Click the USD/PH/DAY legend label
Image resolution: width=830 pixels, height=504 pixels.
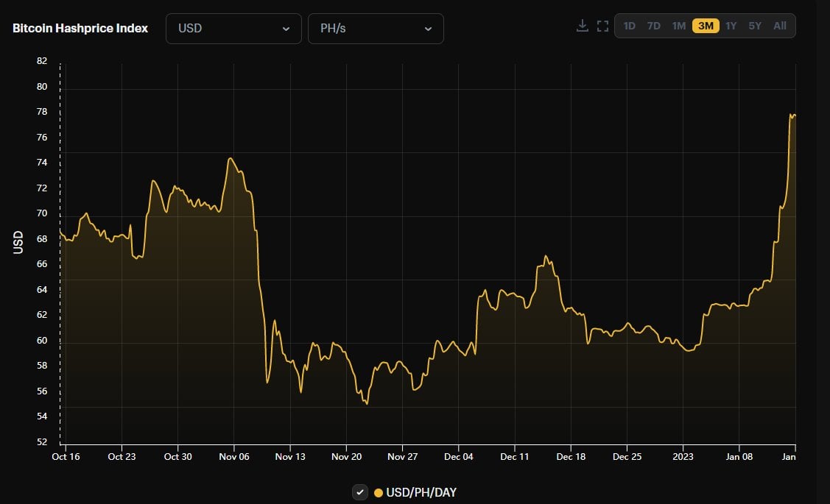click(421, 492)
